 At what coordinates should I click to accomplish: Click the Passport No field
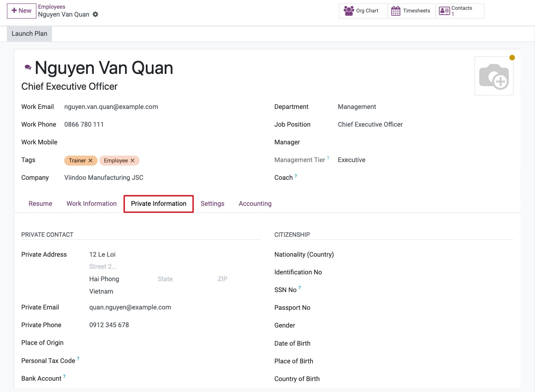[x=428, y=308]
